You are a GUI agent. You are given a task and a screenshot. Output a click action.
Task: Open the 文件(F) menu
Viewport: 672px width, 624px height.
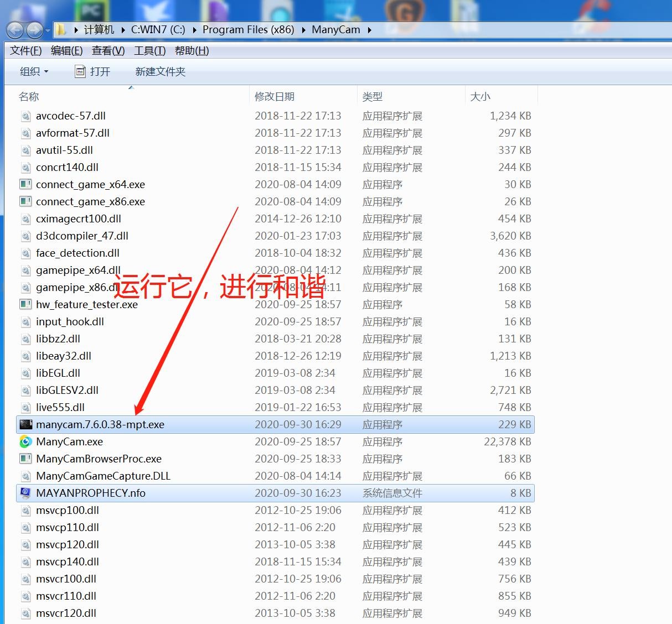(x=26, y=51)
